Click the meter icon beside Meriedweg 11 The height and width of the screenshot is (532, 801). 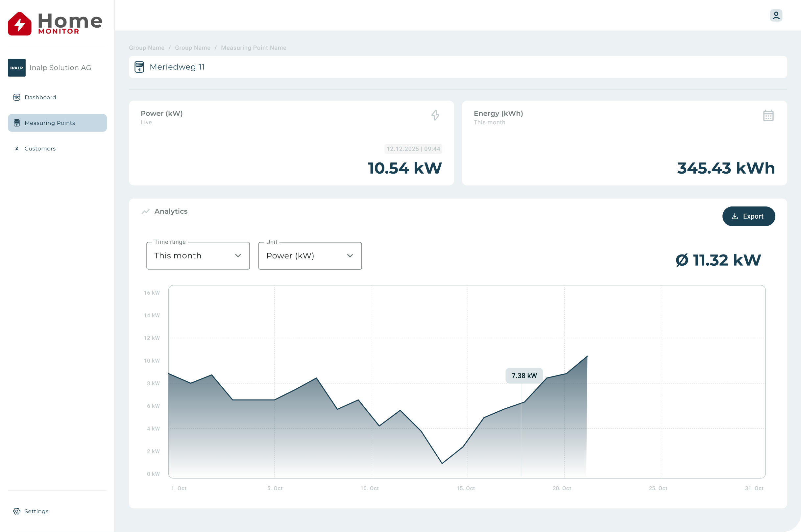coord(139,67)
